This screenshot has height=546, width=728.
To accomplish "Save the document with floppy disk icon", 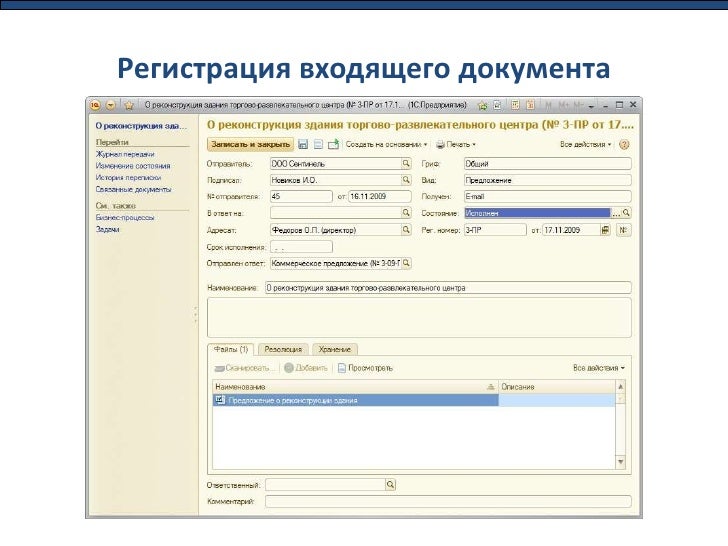I will pos(303,144).
